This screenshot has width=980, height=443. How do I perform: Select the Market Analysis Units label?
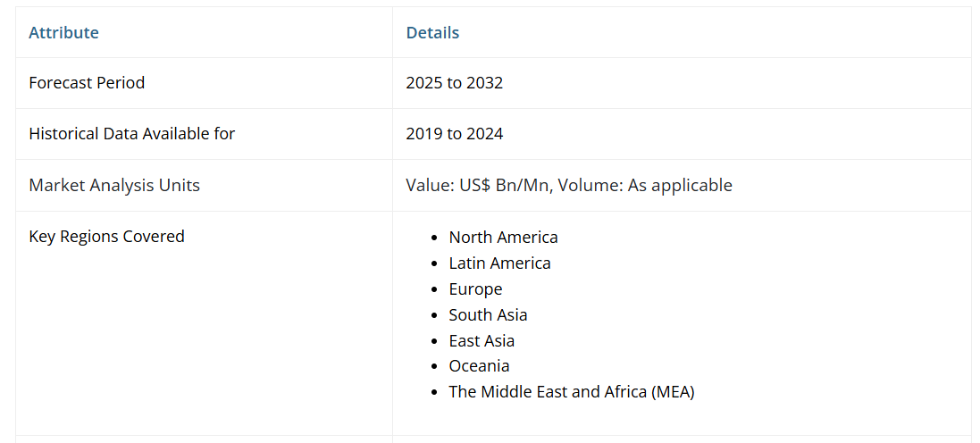click(x=114, y=186)
